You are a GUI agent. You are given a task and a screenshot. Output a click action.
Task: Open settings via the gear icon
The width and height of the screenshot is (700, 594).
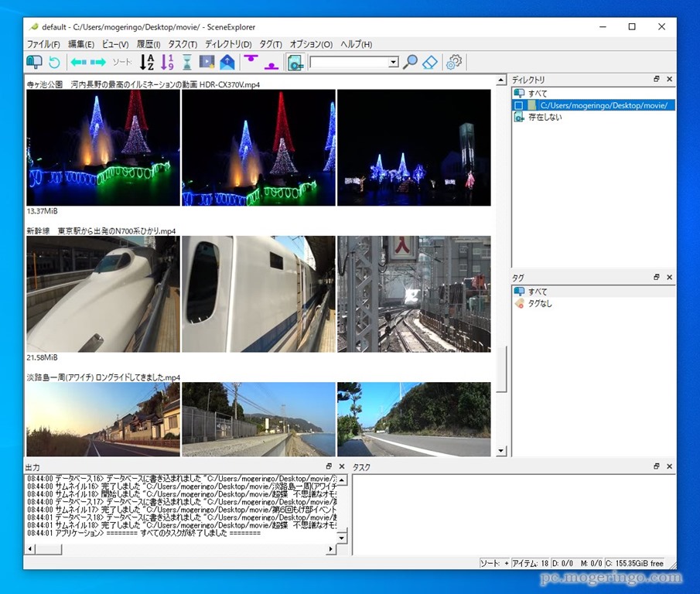coord(453,62)
